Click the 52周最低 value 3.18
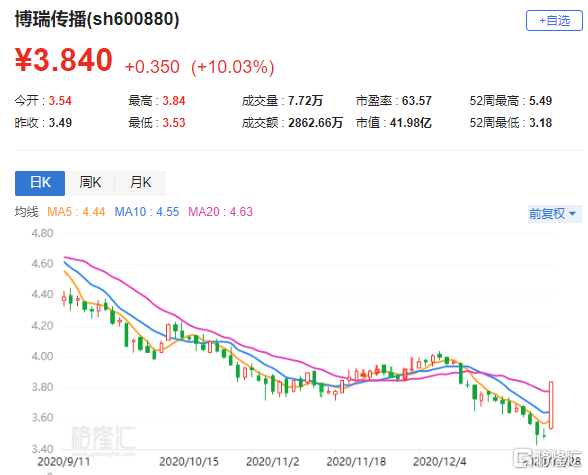Screen dimensions: 588x475 click(x=540, y=123)
